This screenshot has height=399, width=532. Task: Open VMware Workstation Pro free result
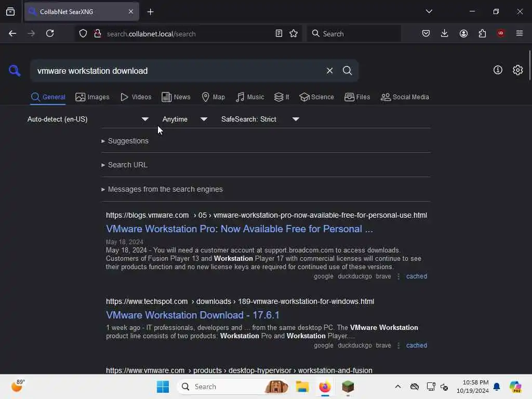(239, 229)
